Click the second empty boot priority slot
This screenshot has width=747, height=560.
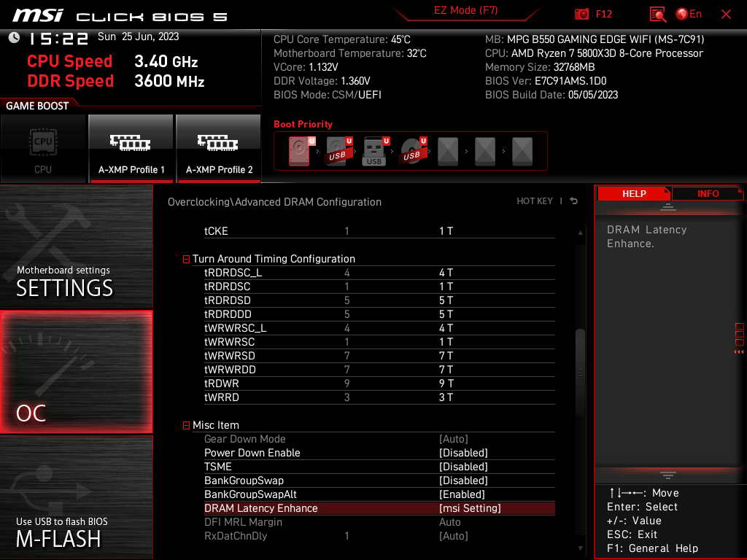(x=485, y=152)
